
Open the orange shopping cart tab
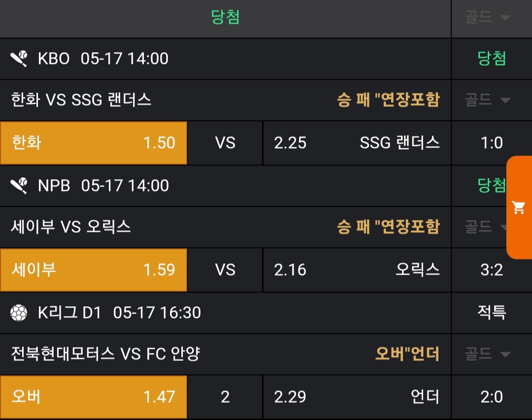coord(519,207)
